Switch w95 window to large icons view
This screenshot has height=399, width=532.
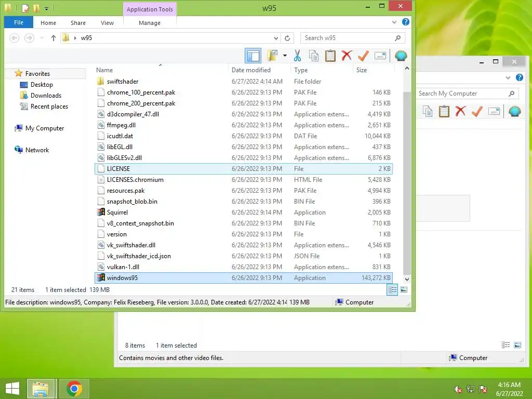click(404, 290)
